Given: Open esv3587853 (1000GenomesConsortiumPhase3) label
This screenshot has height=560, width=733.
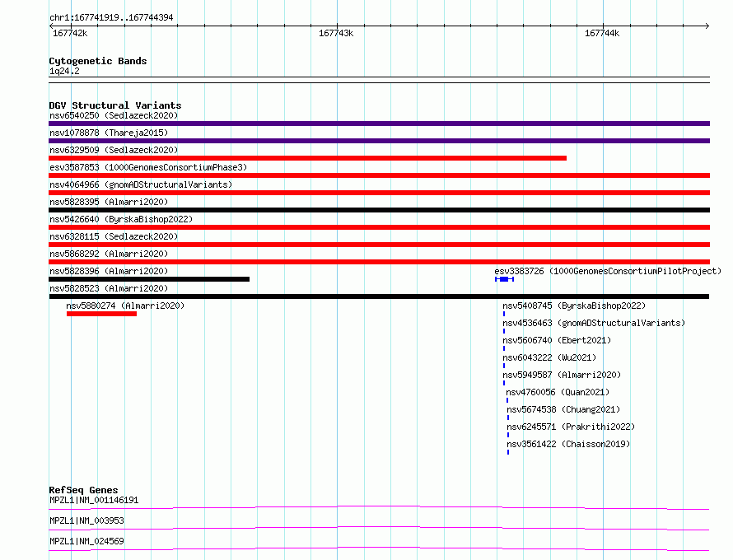Looking at the screenshot, I should (x=148, y=167).
